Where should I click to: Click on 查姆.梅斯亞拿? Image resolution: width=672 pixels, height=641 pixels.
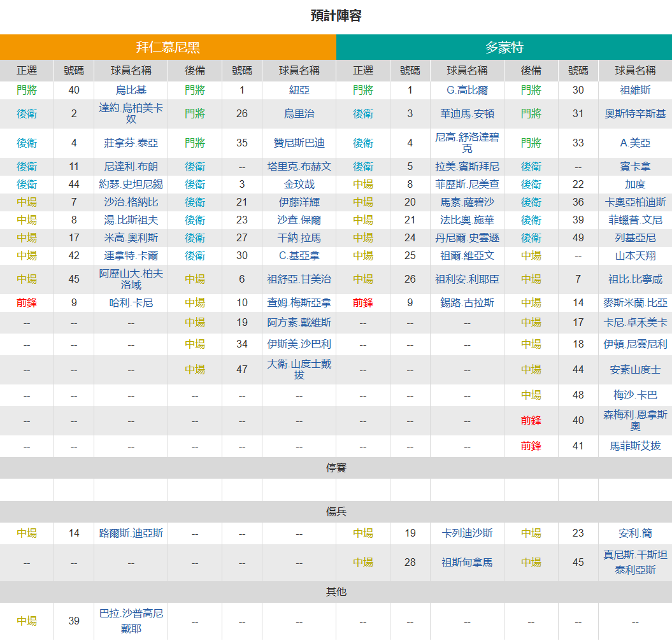(299, 303)
